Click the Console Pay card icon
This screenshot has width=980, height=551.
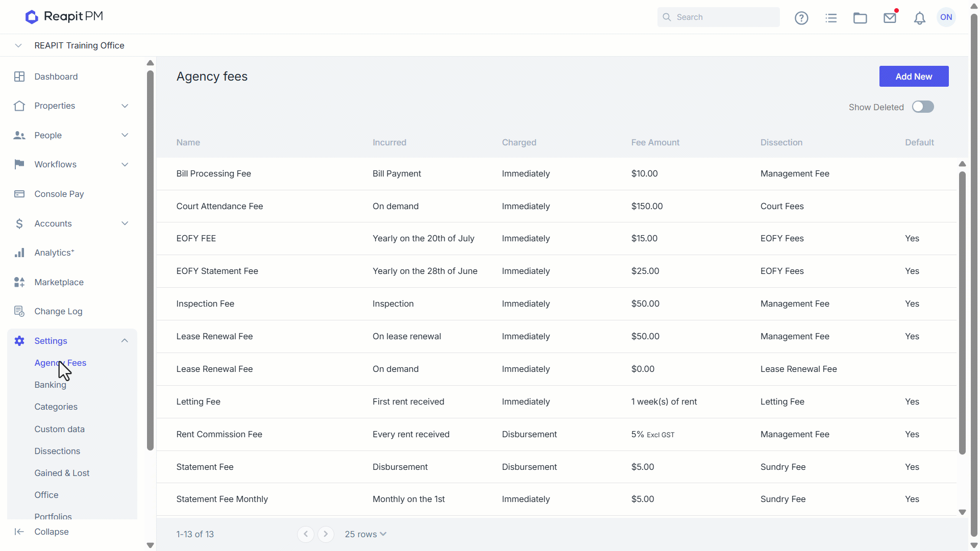pos(19,194)
